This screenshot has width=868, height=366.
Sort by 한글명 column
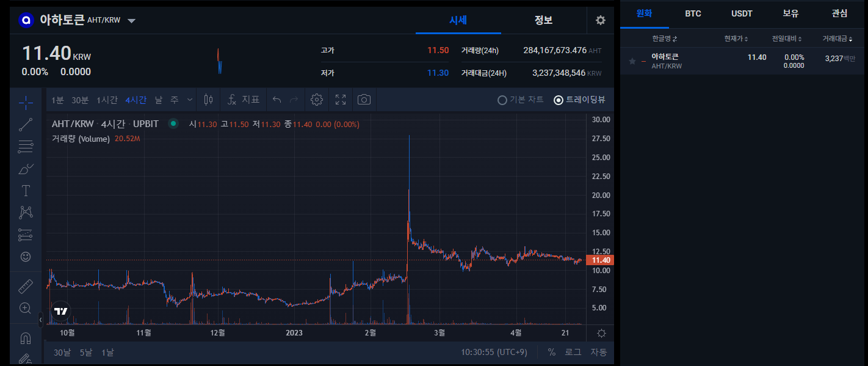pyautogui.click(x=665, y=38)
